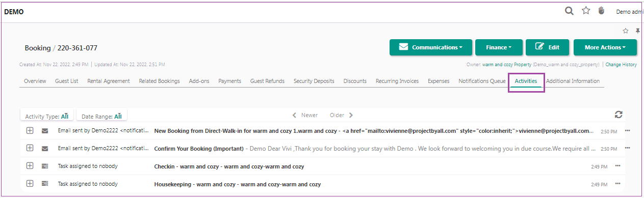Expand the Checkin task row
Image resolution: width=644 pixels, height=198 pixels.
tap(30, 166)
